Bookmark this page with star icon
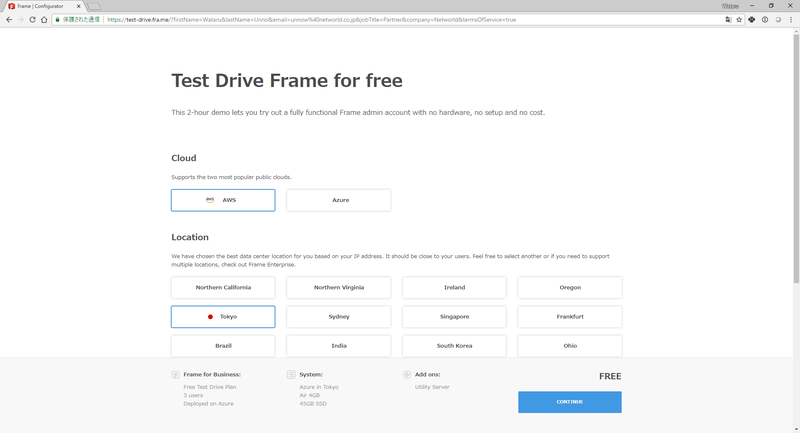This screenshot has height=433, width=800. pos(739,19)
